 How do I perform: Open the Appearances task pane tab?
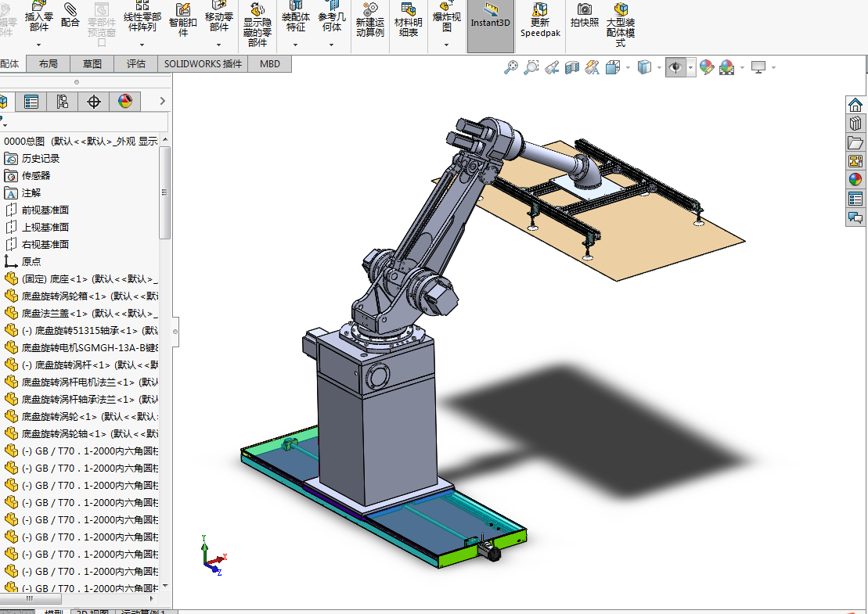pos(855,180)
